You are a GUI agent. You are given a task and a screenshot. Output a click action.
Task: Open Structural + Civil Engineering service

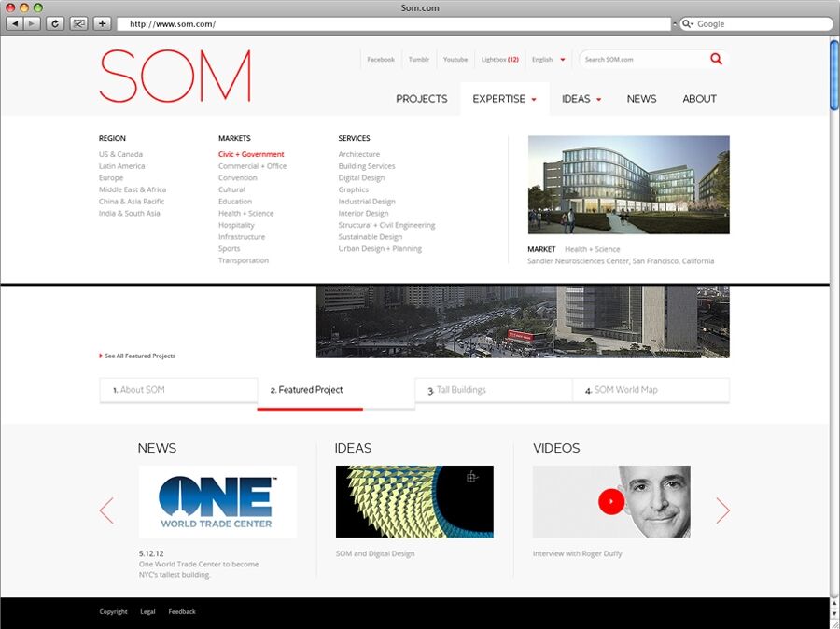pos(386,225)
